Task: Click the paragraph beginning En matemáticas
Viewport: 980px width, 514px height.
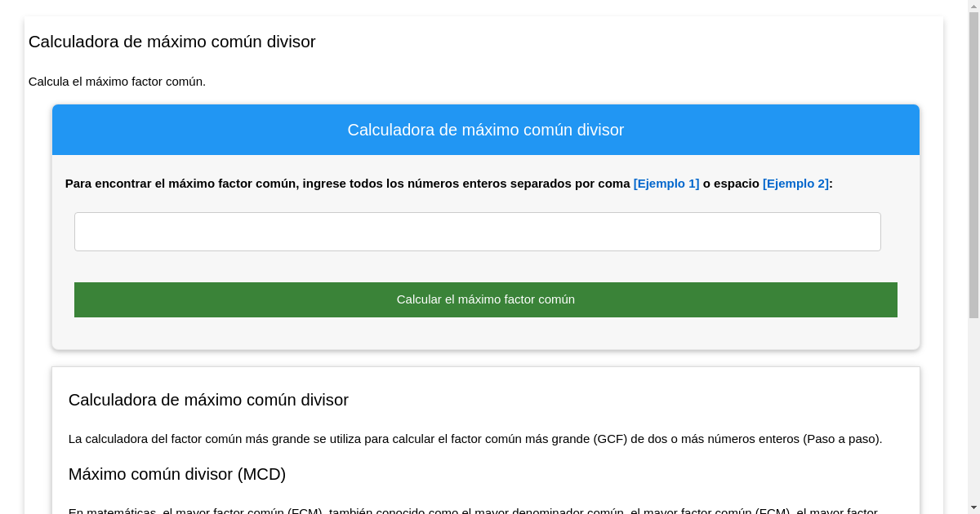Action: coord(474,511)
